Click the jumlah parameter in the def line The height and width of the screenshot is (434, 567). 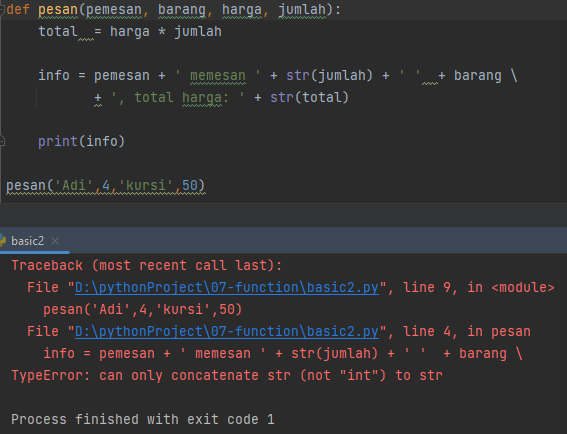[x=302, y=10]
